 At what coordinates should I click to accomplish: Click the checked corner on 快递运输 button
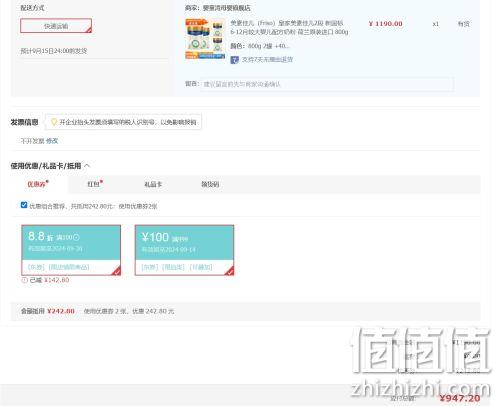click(x=88, y=30)
